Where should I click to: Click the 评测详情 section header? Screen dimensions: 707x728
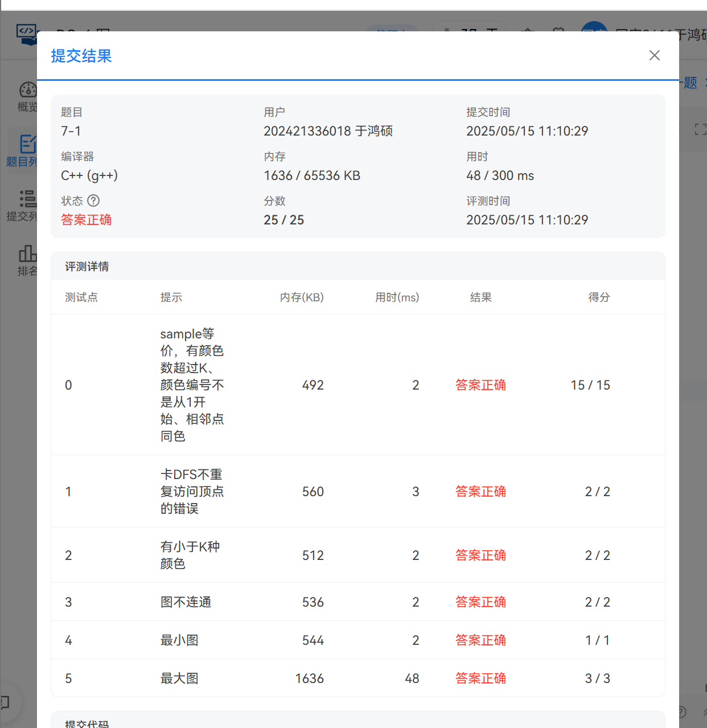pyautogui.click(x=87, y=267)
